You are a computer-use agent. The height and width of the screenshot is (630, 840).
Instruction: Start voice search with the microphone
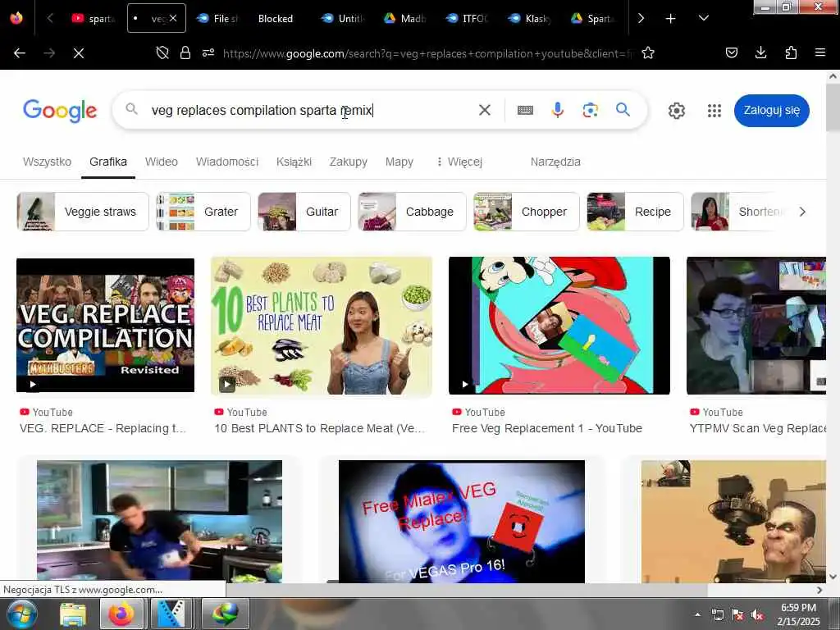click(557, 110)
